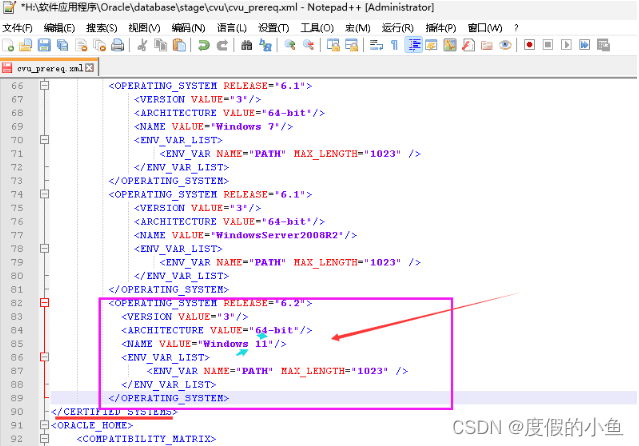Open the ? help menu

coord(516,28)
